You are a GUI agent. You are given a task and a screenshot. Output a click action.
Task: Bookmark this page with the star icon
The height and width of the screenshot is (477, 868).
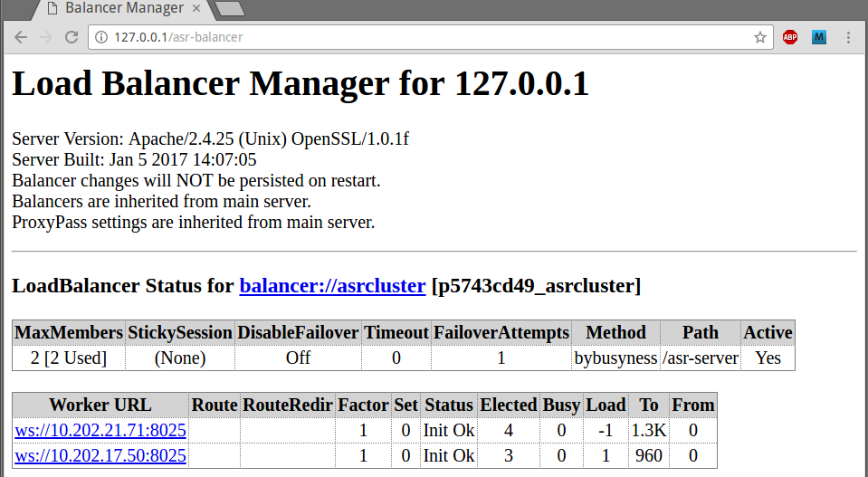[760, 38]
